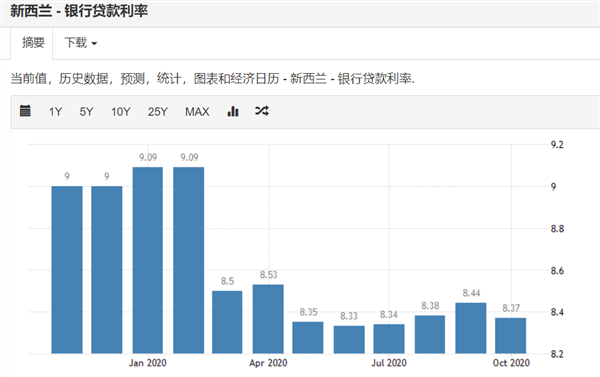The image size is (600, 377).
Task: Select the 25Y time range
Action: pos(158,112)
